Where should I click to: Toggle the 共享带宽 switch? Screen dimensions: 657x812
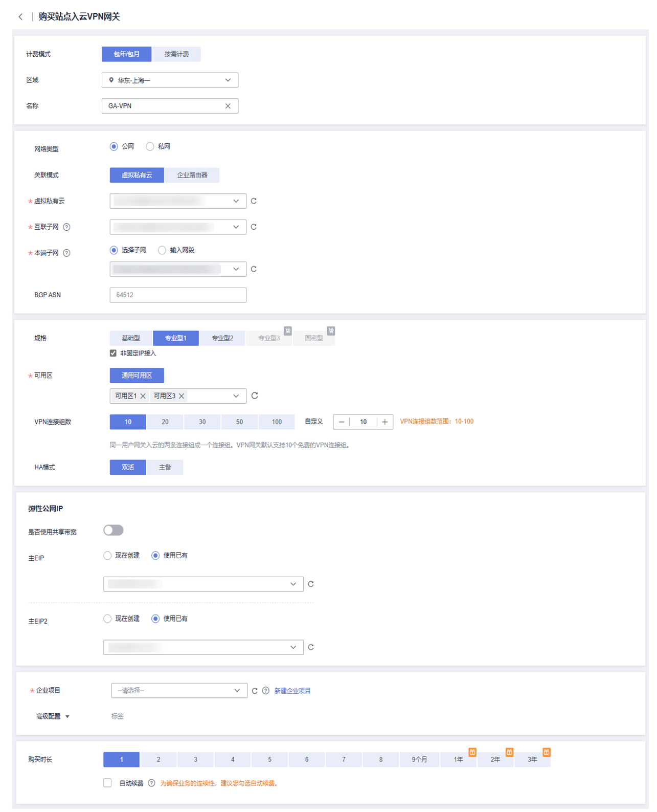[x=114, y=530]
